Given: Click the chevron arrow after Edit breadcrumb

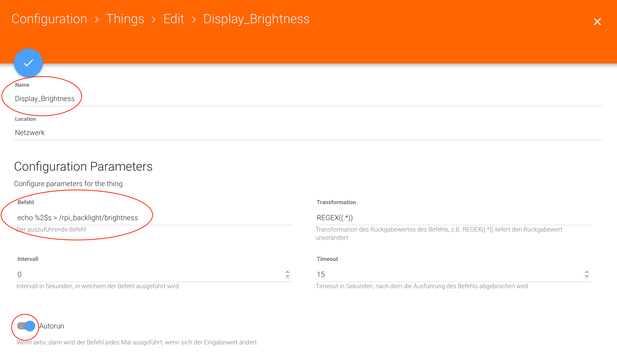Looking at the screenshot, I should [x=194, y=20].
